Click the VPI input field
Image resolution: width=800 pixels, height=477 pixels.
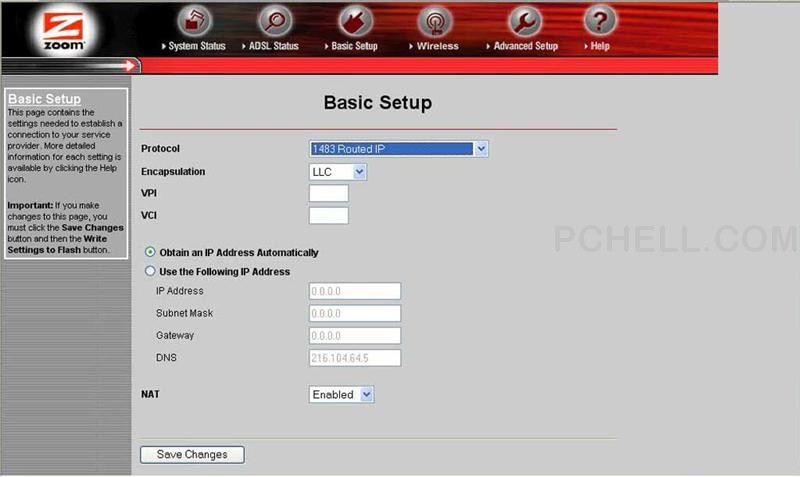click(329, 194)
